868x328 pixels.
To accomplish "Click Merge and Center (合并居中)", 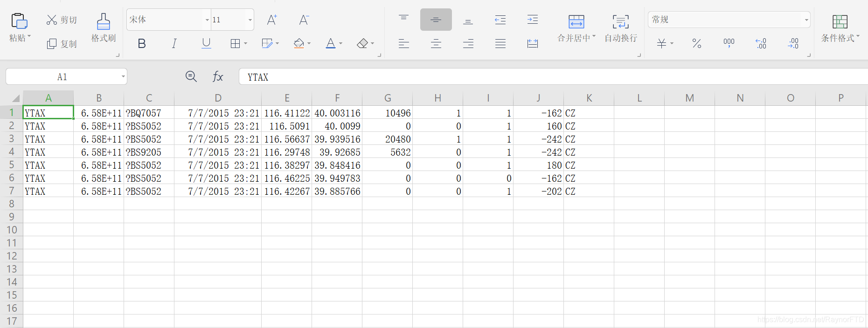I will click(x=576, y=27).
